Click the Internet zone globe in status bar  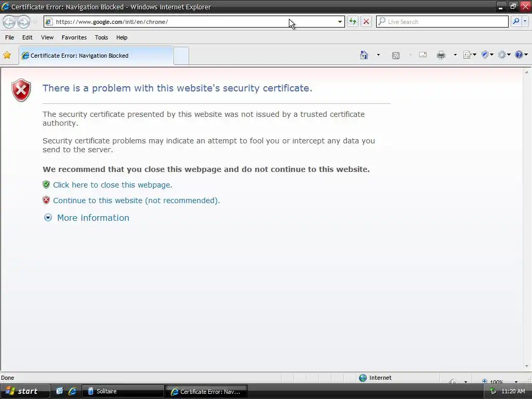coord(363,378)
